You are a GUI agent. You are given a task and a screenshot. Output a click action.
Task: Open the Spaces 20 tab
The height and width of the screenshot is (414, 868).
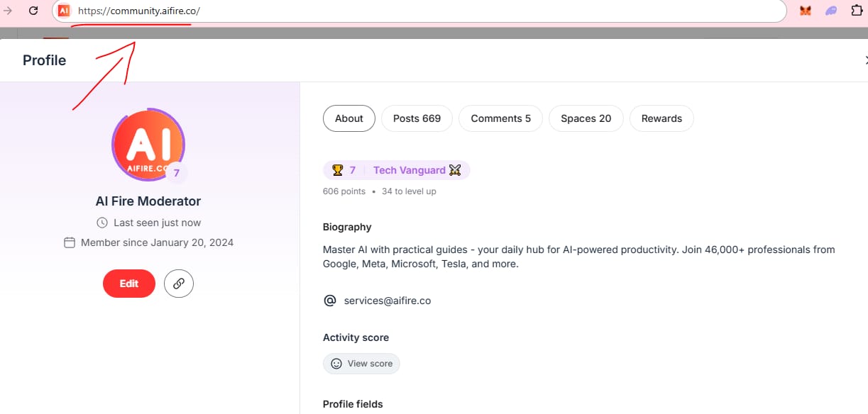pos(586,118)
